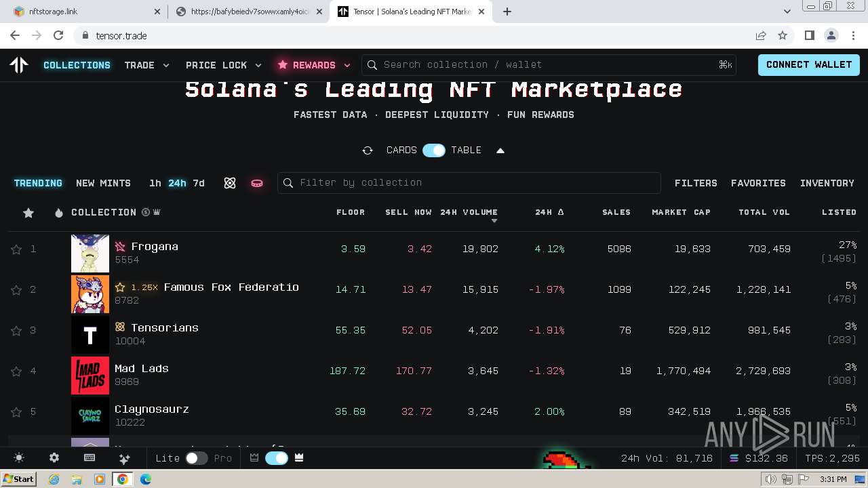Image resolution: width=868 pixels, height=488 pixels.
Task: Open a new browser tab
Action: click(507, 12)
